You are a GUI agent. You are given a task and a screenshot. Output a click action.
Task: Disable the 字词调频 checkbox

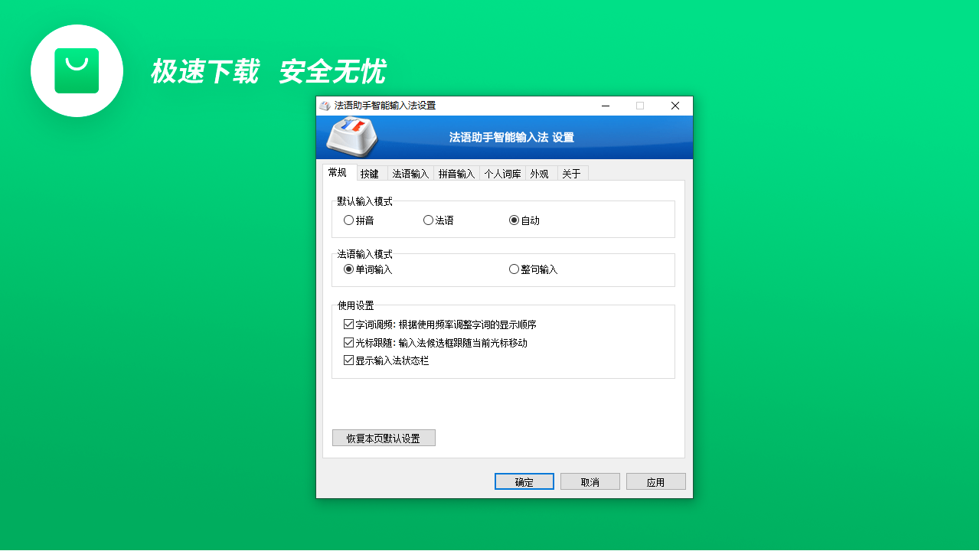(348, 324)
